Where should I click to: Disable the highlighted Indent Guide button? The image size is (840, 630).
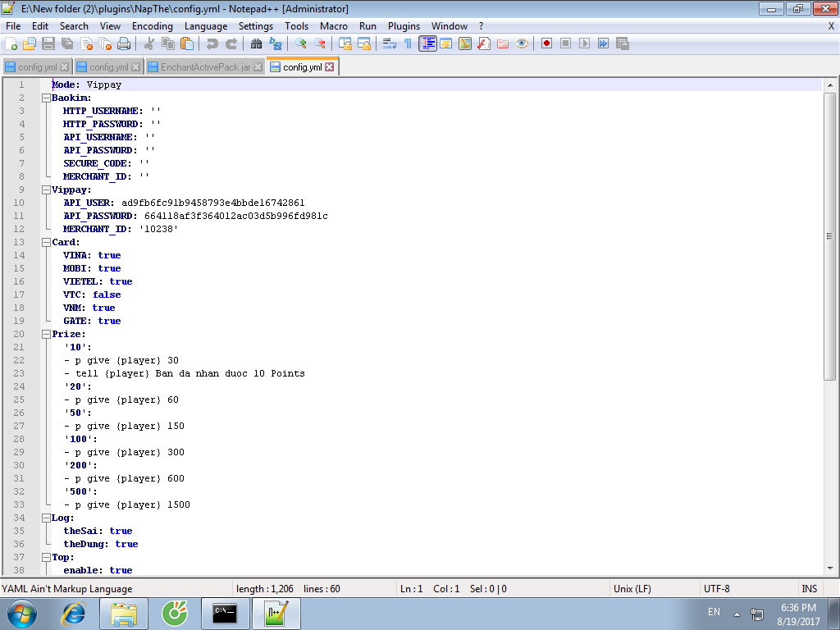[427, 43]
